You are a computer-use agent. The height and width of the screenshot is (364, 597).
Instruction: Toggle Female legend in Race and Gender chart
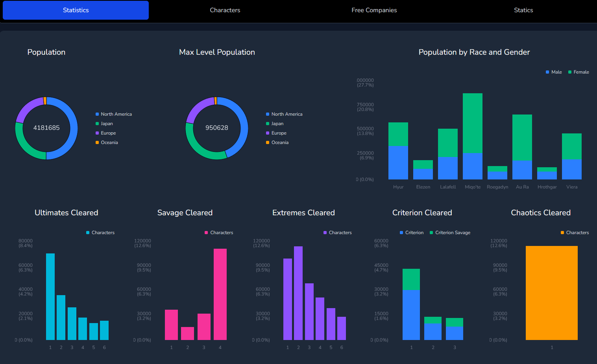click(579, 72)
